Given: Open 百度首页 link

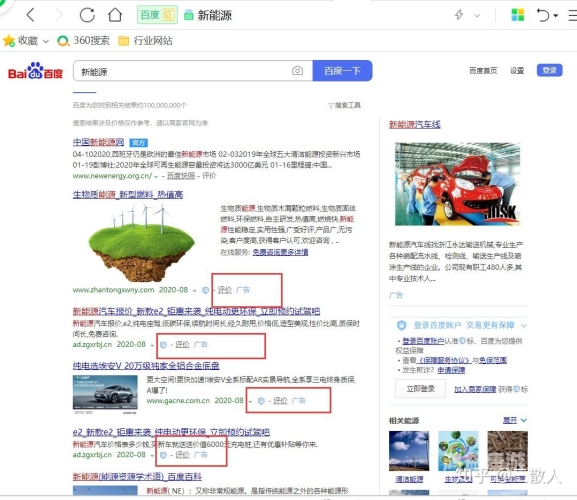Looking at the screenshot, I should [483, 70].
